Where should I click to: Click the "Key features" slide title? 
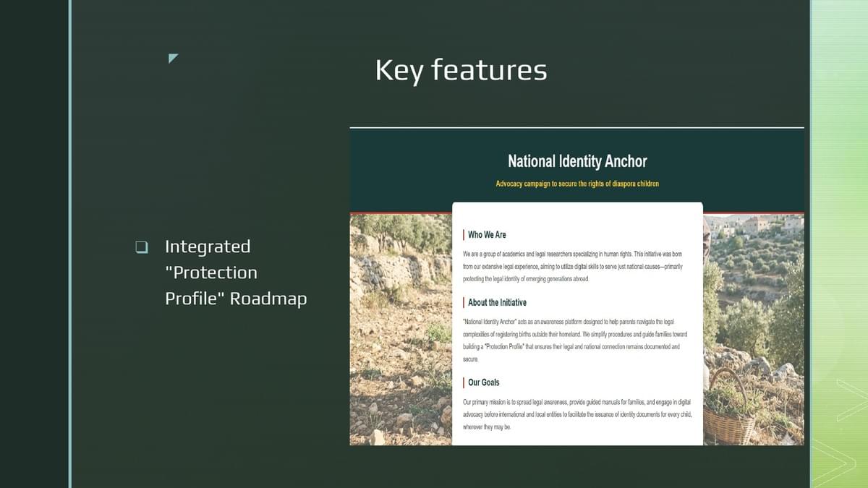[461, 71]
